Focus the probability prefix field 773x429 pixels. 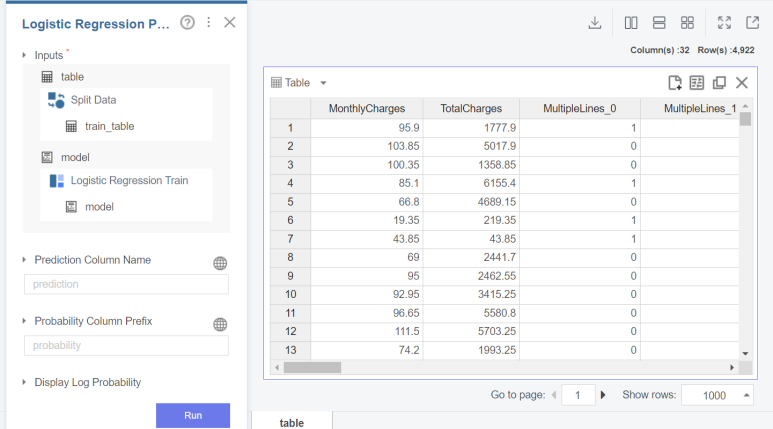(126, 346)
